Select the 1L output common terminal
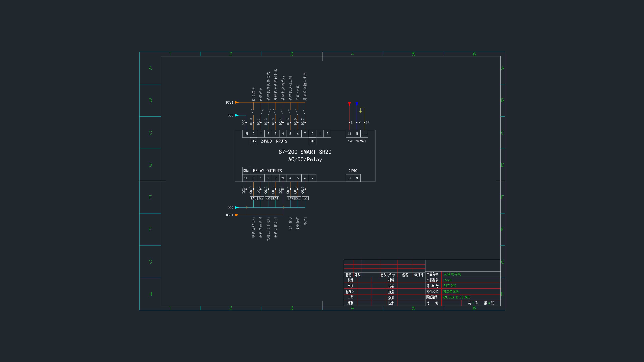Viewport: 644px width, 362px height. coord(246,178)
